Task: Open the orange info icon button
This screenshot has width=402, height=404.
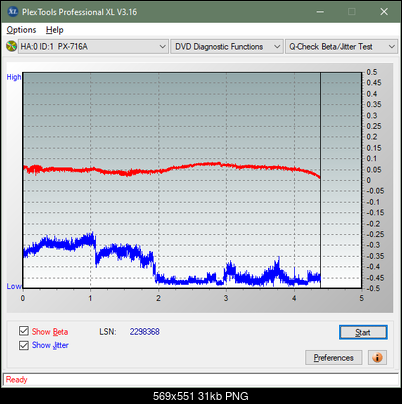Action: point(377,357)
